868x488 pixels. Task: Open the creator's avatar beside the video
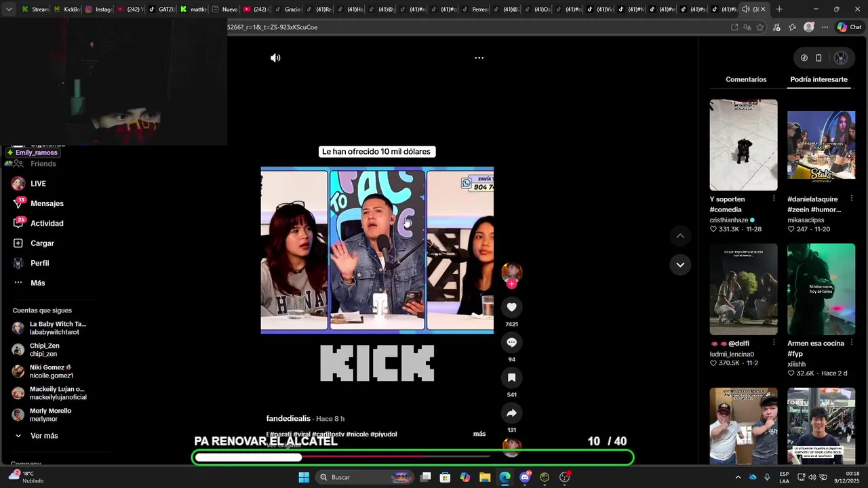511,272
